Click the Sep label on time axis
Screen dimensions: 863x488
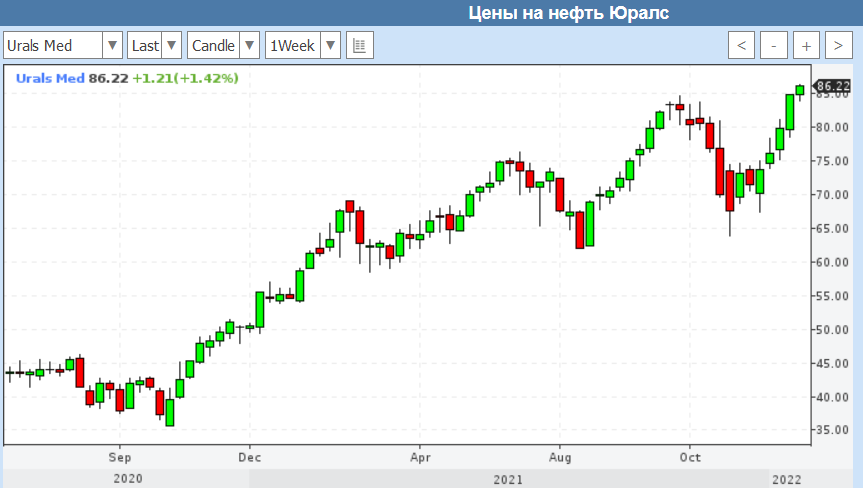click(119, 457)
